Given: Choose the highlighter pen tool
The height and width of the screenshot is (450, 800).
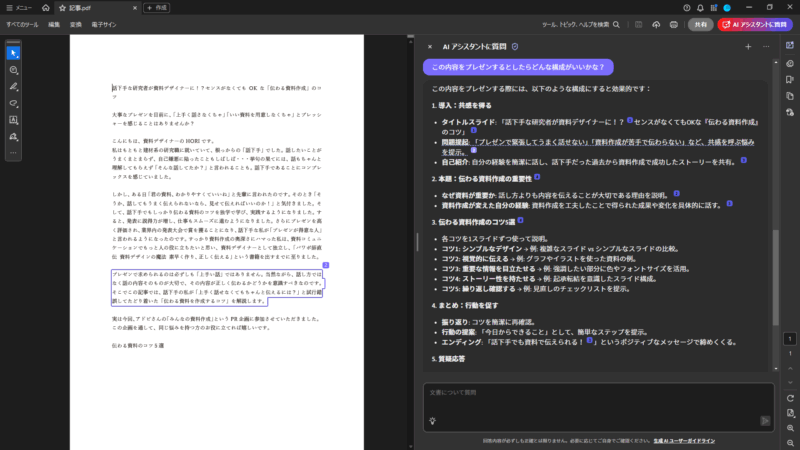Looking at the screenshot, I should (14, 87).
